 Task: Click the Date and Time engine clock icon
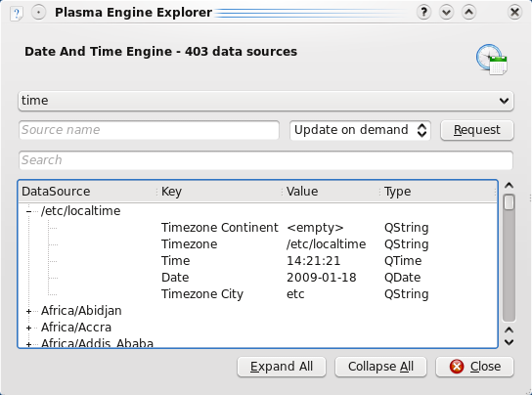pos(492,60)
